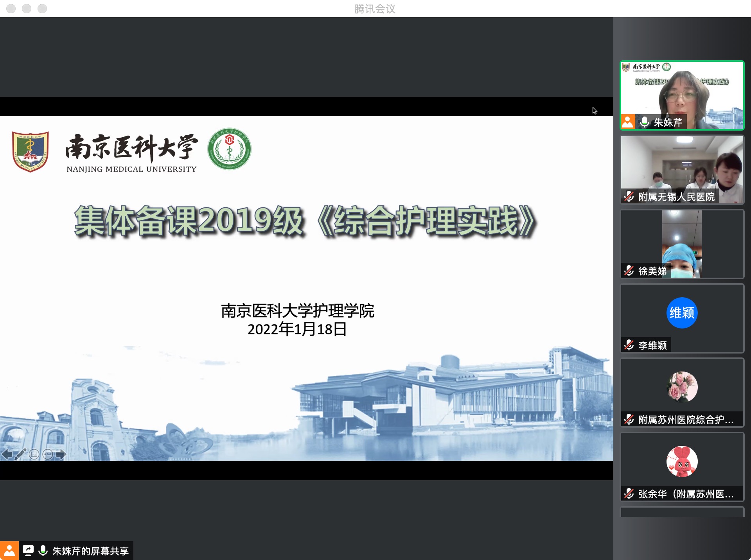Viewport: 751px width, 560px height.
Task: Open the three-dots more options icon
Action: click(x=48, y=454)
